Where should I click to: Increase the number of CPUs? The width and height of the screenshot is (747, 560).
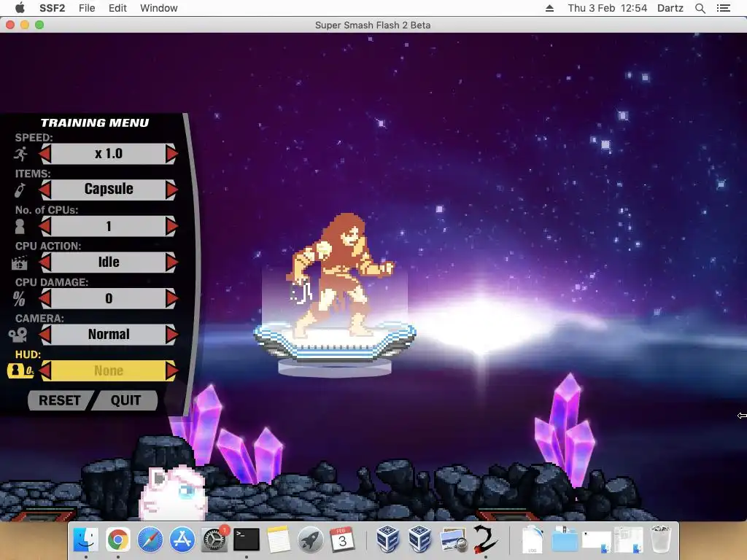coord(172,226)
